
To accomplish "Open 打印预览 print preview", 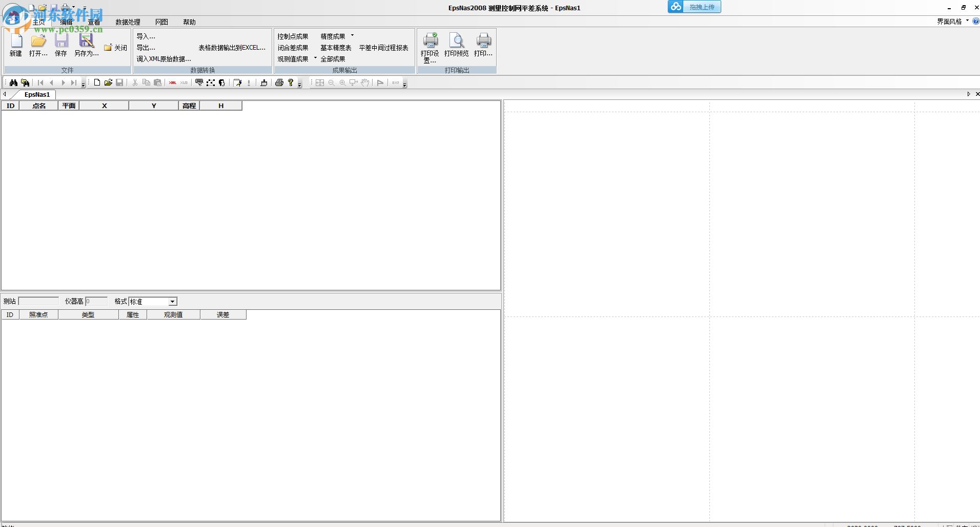I will [x=456, y=45].
